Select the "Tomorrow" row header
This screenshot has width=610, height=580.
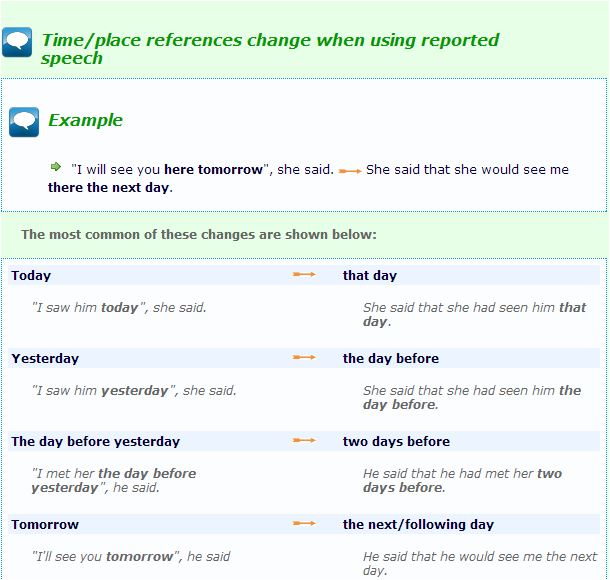[45, 525]
